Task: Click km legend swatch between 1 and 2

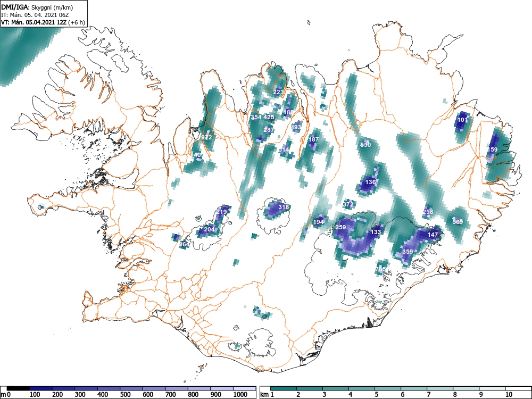Action: point(284,388)
